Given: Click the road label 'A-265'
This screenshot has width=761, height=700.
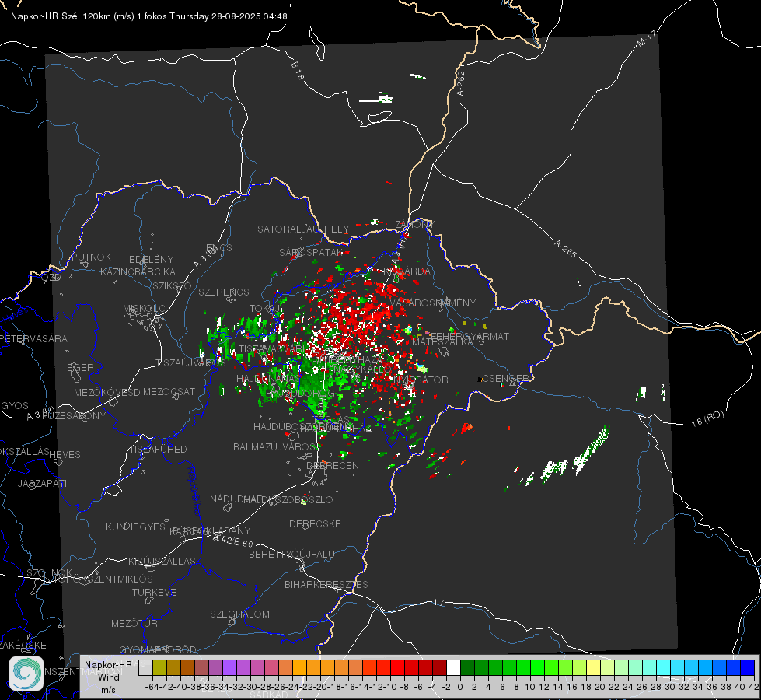Looking at the screenshot, I should [565, 248].
